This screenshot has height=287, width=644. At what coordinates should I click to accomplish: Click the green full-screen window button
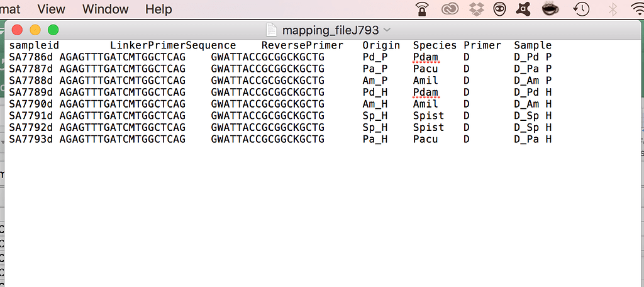[x=53, y=30]
